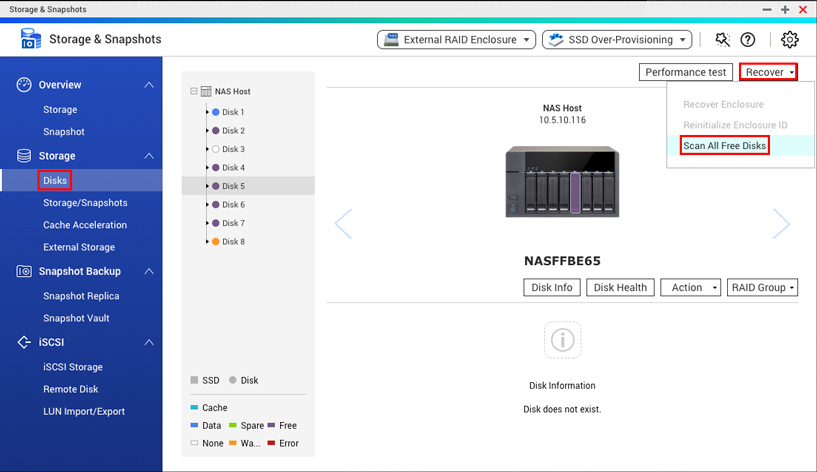Open LUN Import/Export in sidebar
Viewport: 817px width, 472px height.
pyautogui.click(x=84, y=411)
